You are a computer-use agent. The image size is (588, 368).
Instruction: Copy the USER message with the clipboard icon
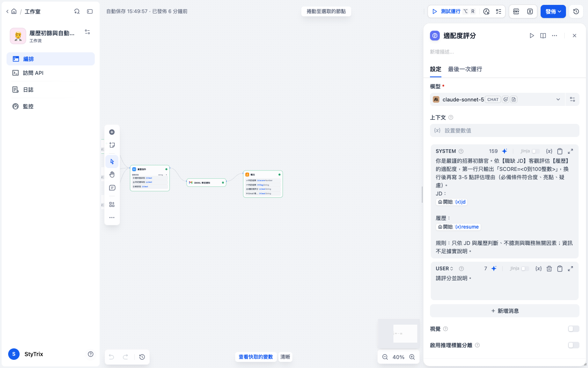coord(560,269)
